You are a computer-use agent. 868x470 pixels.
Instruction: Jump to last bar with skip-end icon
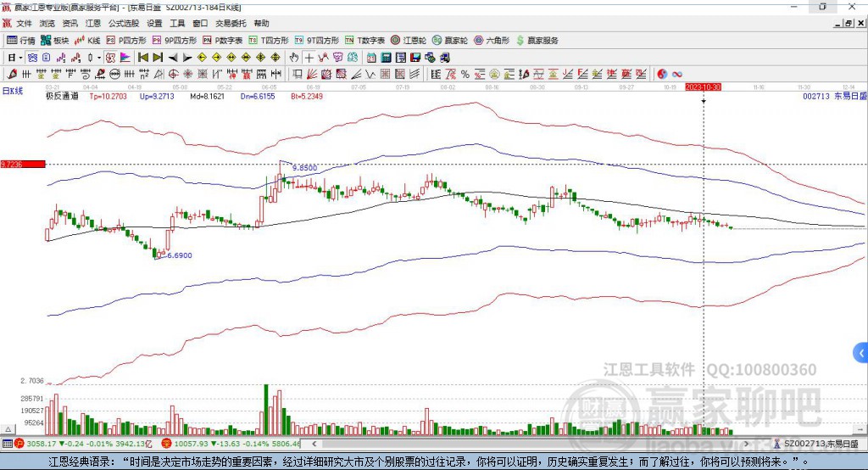point(158,58)
